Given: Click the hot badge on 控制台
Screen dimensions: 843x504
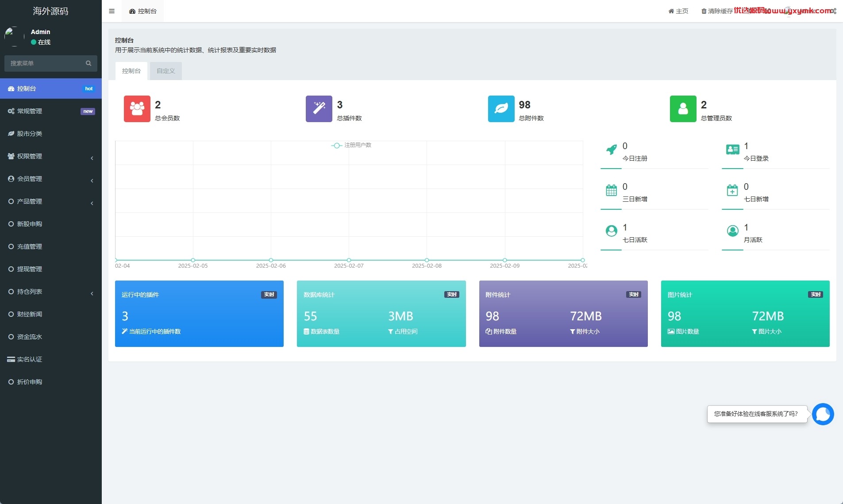Looking at the screenshot, I should coord(89,88).
